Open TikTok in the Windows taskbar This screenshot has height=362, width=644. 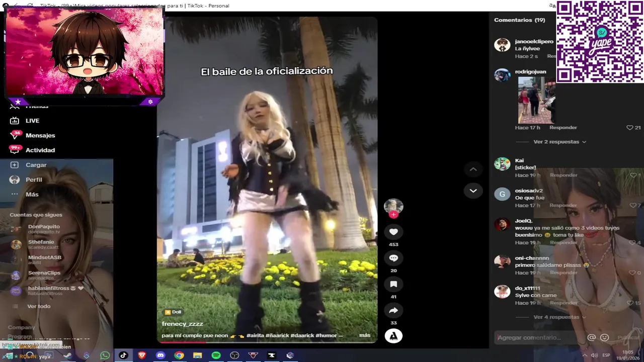point(123,355)
